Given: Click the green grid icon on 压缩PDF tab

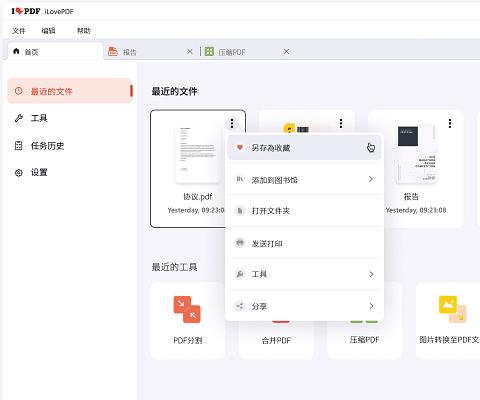Looking at the screenshot, I should click(209, 51).
